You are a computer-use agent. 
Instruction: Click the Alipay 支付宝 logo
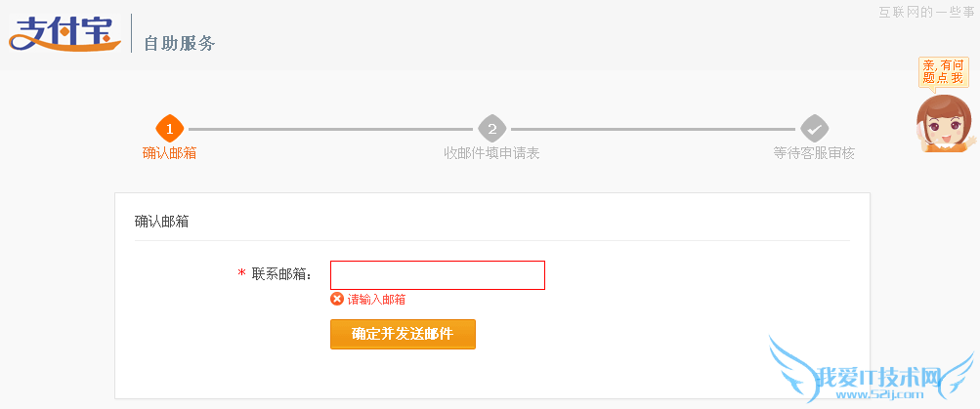tap(64, 33)
